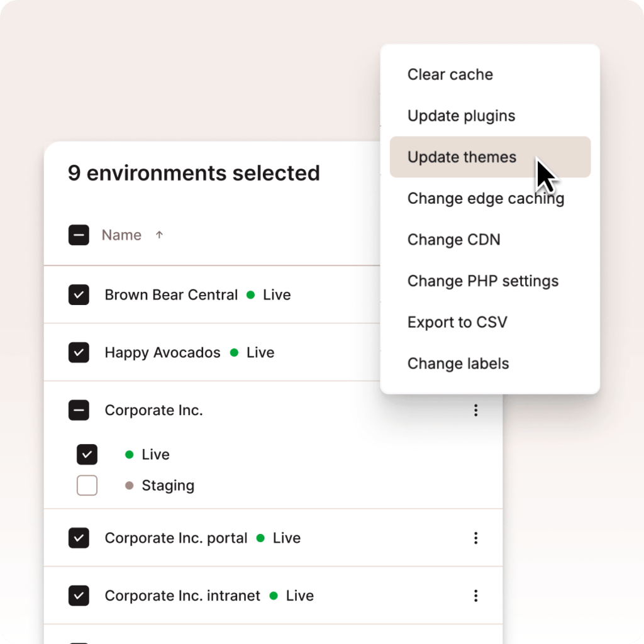The image size is (644, 644).
Task: Choose Update plugins in the menu
Action: click(x=461, y=116)
